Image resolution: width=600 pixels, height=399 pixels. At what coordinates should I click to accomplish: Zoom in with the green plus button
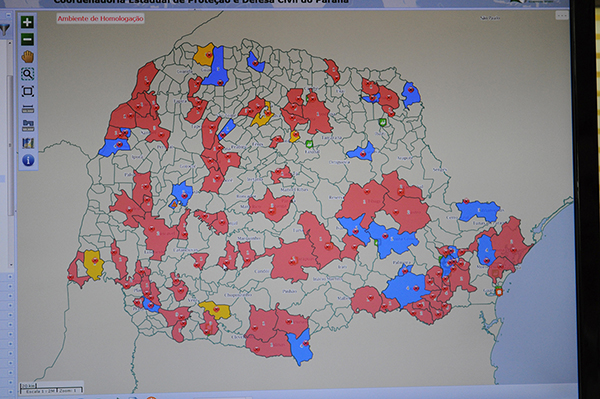coord(27,22)
